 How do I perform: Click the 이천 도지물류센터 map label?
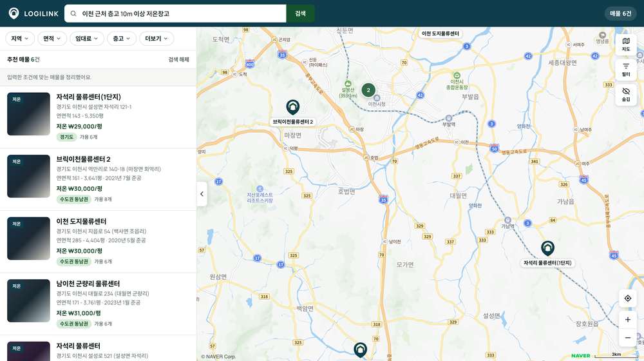point(440,34)
